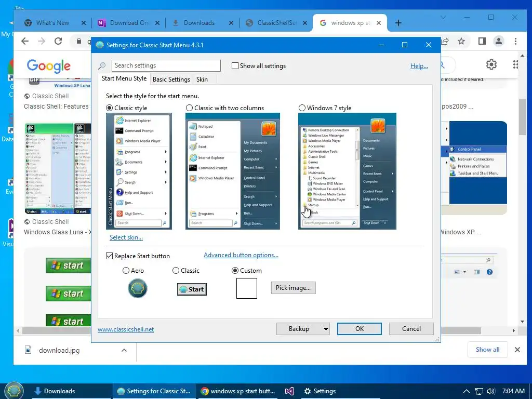Open Settings from the taskbar
The width and height of the screenshot is (532, 399).
pyautogui.click(x=340, y=391)
